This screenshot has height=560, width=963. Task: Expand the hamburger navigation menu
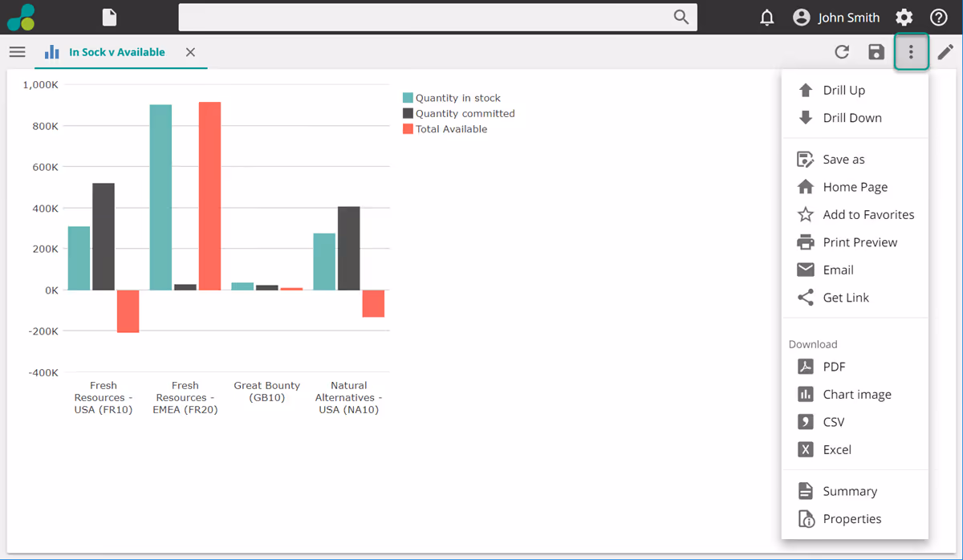coord(17,52)
